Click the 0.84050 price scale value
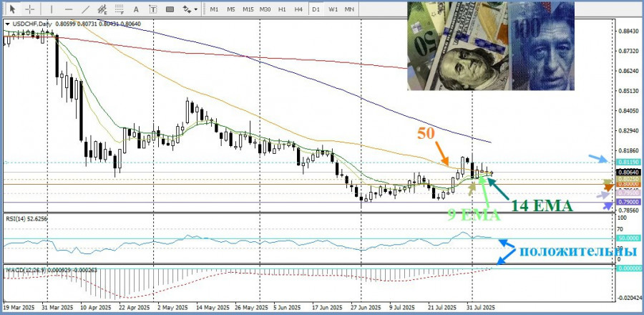 pyautogui.click(x=629, y=111)
